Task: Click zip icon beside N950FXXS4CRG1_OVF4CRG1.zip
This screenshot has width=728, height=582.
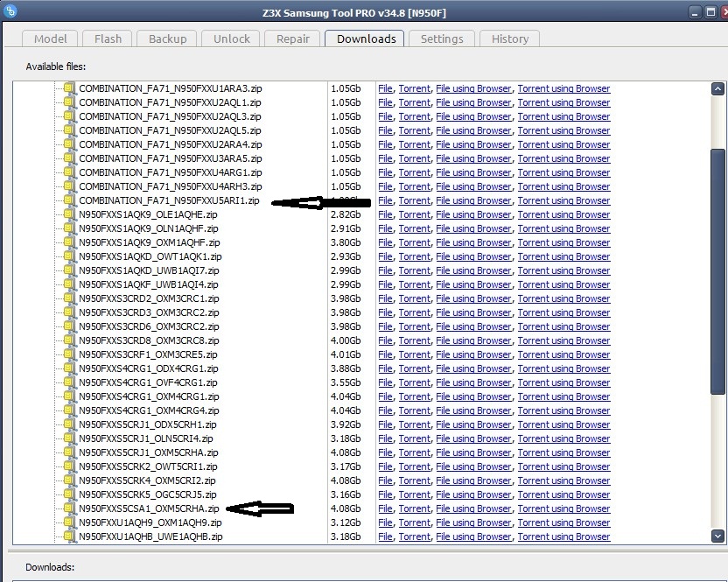Action: coord(69,382)
